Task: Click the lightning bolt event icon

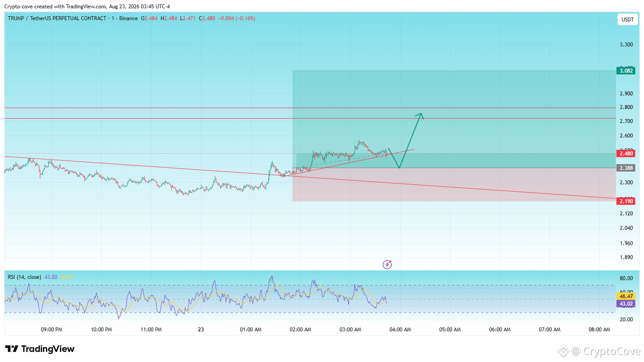Action: point(387,264)
